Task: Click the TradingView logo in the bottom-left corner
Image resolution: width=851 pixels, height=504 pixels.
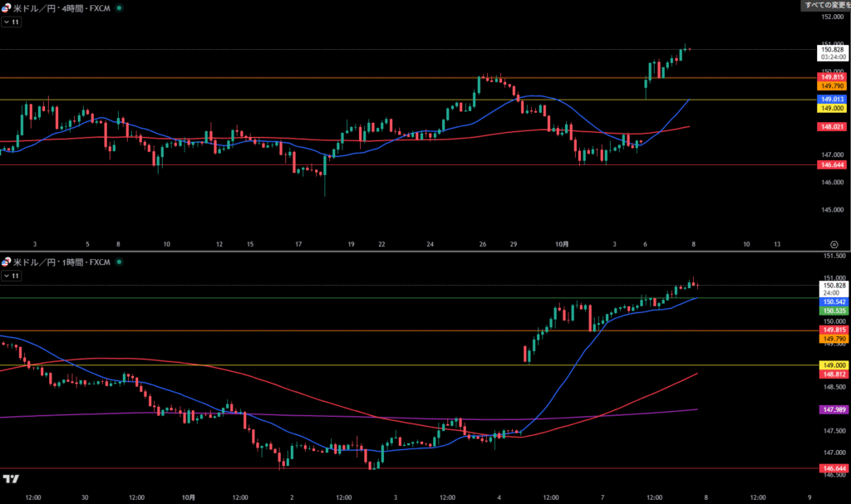Action: coord(11,479)
